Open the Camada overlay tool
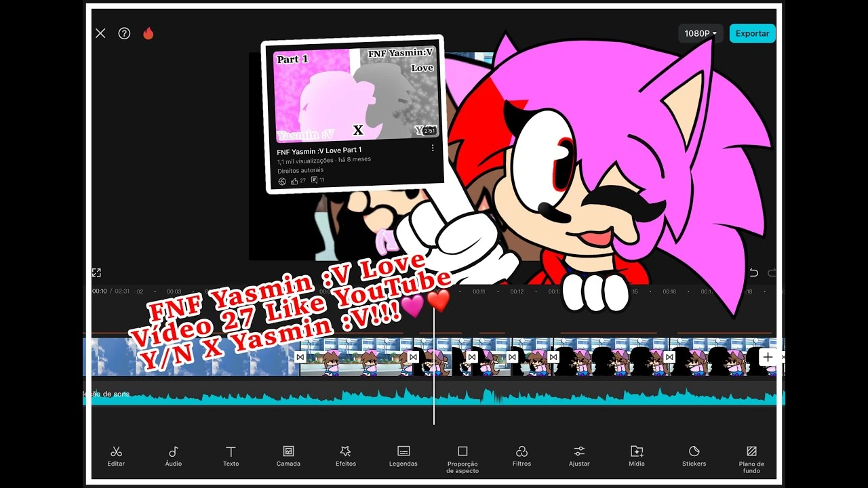The width and height of the screenshot is (868, 488). pyautogui.click(x=288, y=455)
